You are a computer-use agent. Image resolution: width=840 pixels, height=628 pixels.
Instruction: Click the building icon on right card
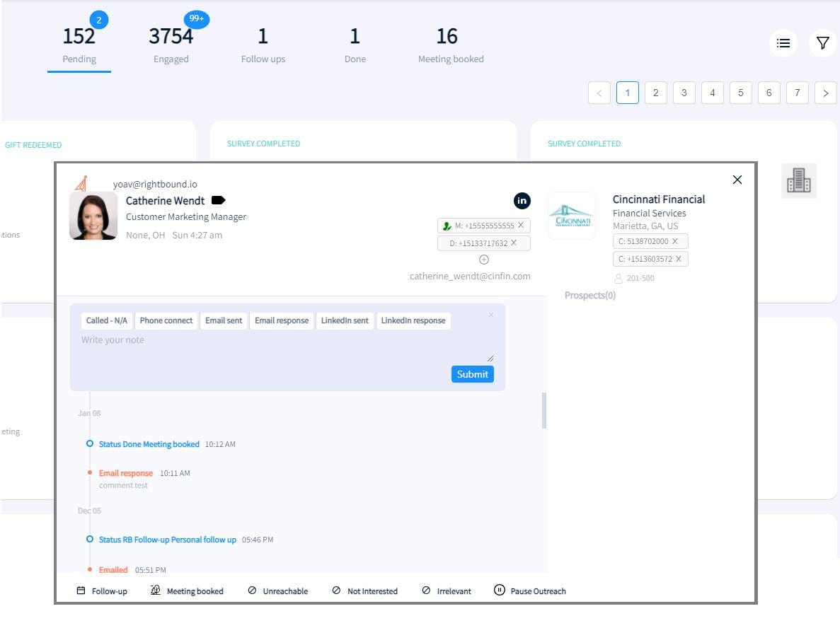click(799, 180)
